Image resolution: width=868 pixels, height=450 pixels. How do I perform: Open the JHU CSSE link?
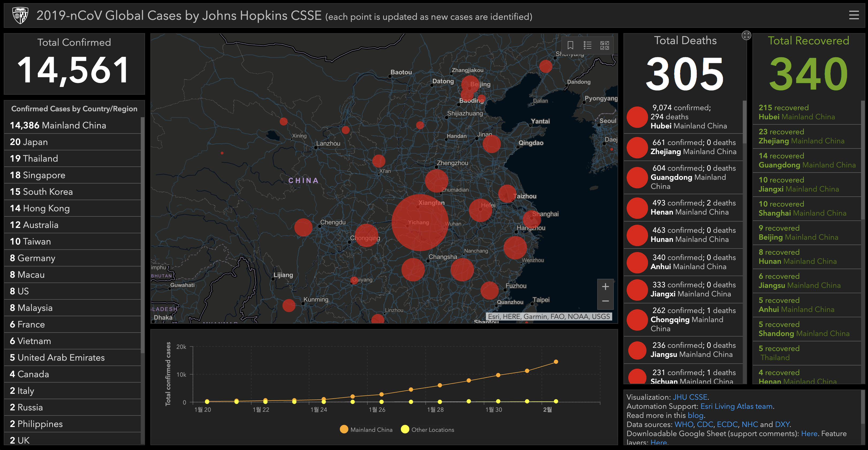tap(690, 397)
